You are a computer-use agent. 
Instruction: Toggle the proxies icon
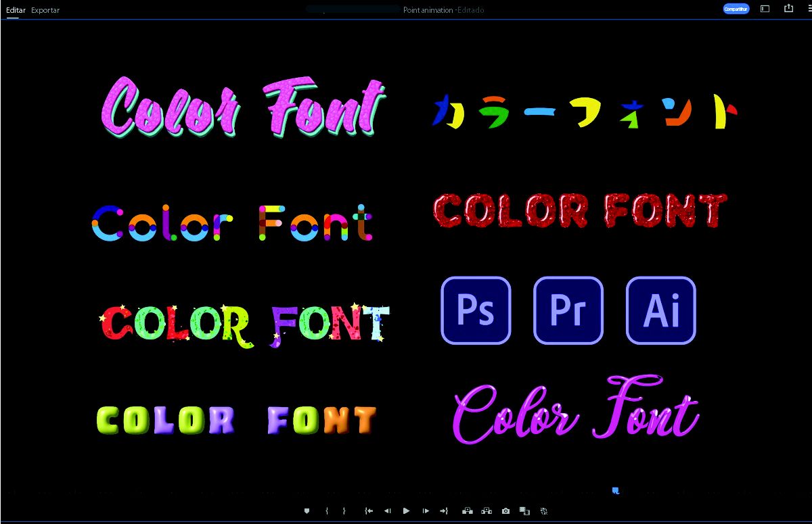[544, 511]
